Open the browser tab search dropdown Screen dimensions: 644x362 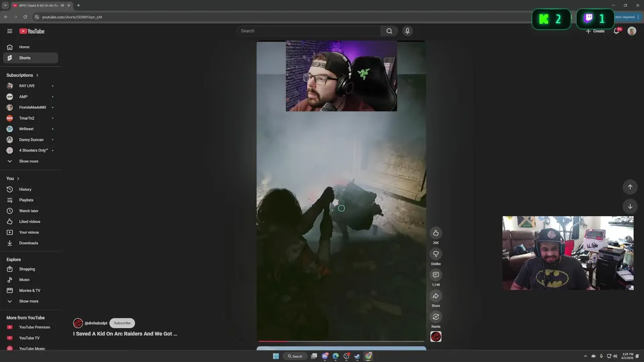(5, 6)
